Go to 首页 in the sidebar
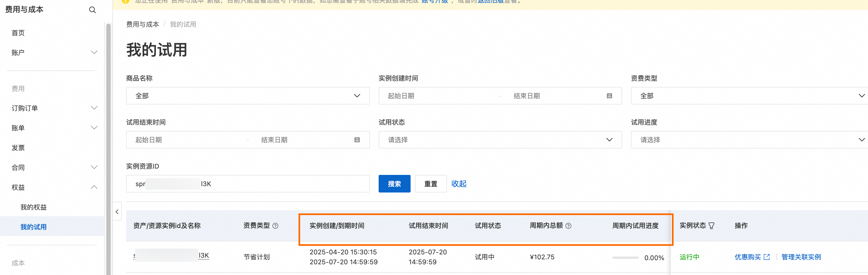This screenshot has height=275, width=868. pos(18,33)
